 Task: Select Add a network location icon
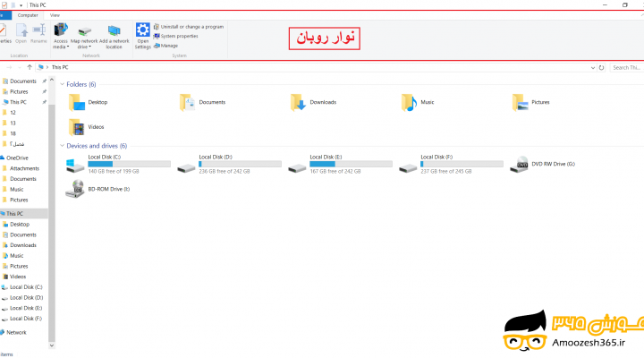(x=114, y=30)
